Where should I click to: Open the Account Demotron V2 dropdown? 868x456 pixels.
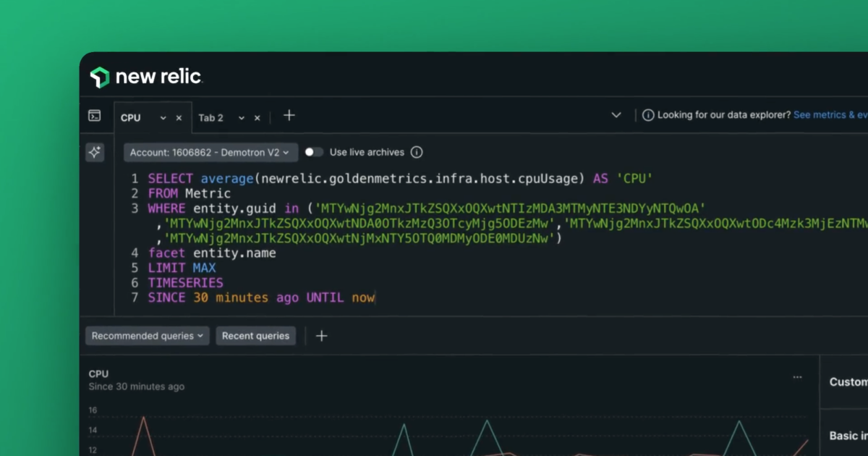210,152
